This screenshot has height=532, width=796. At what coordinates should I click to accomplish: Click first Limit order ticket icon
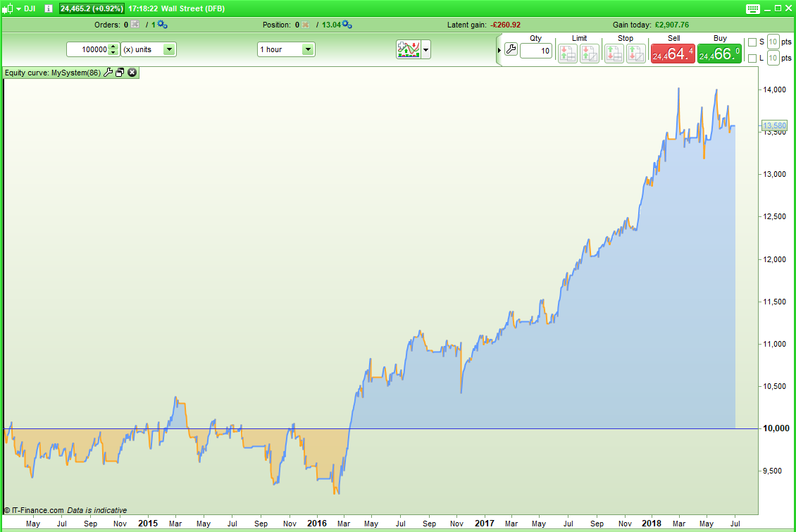tap(568, 54)
